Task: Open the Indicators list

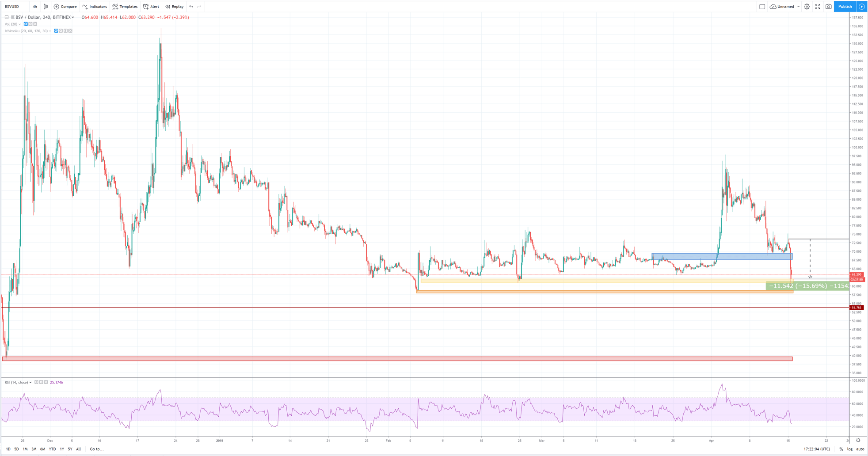Action: [x=95, y=7]
